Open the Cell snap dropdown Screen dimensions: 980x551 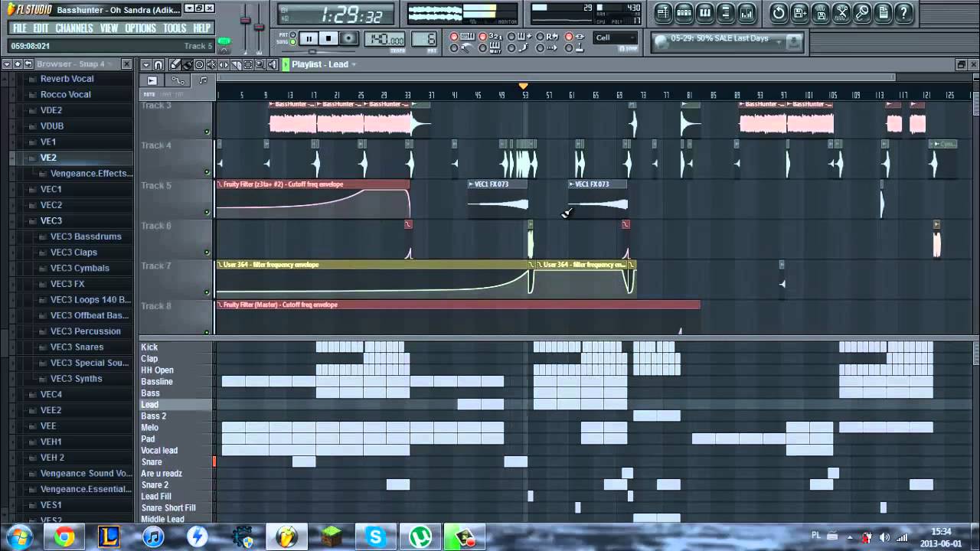[x=615, y=37]
